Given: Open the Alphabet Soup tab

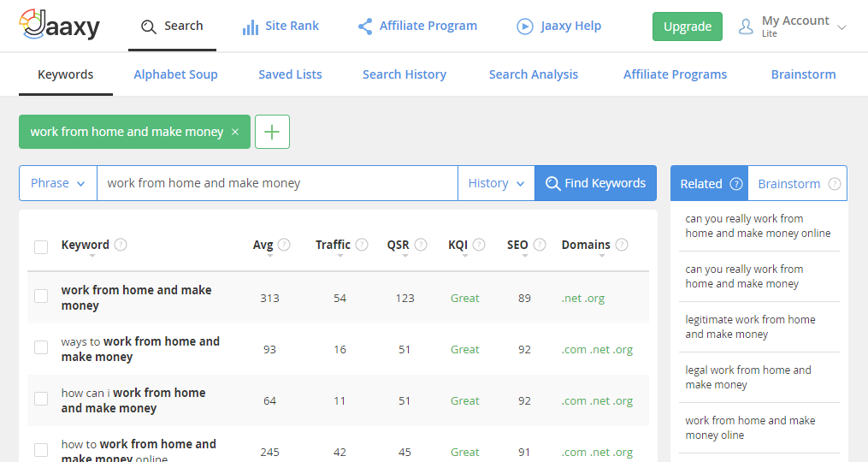Looking at the screenshot, I should pyautogui.click(x=175, y=74).
